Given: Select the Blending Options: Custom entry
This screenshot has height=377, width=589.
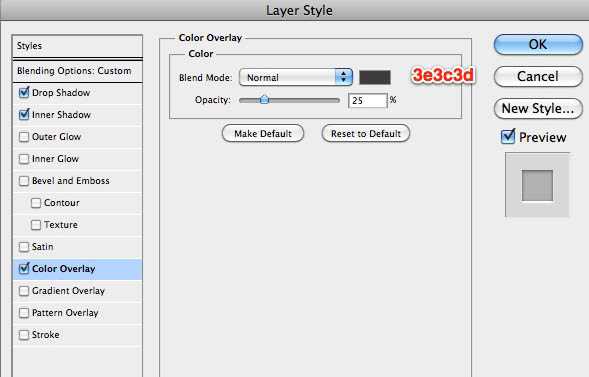Looking at the screenshot, I should coord(77,71).
